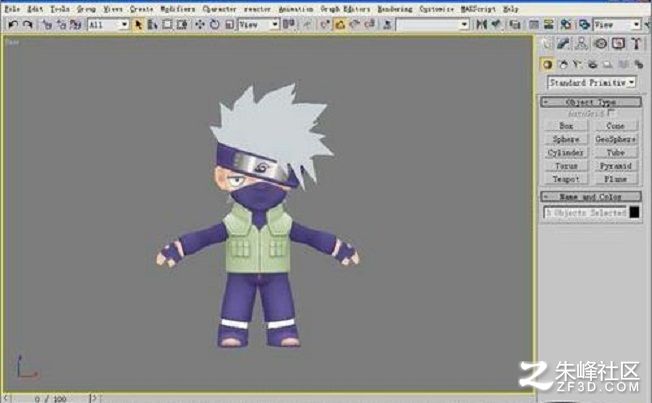Select the Lights create category icon

coord(577,64)
